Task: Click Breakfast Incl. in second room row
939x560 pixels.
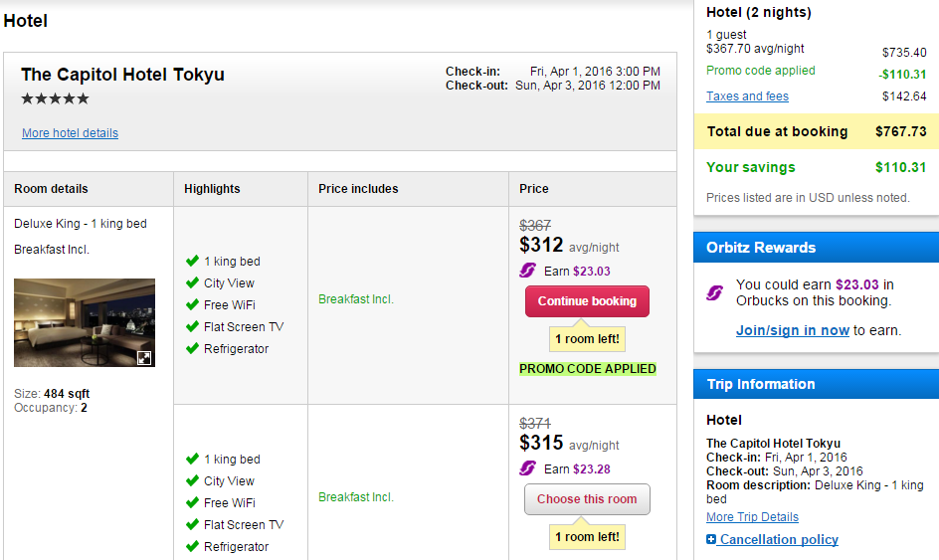Action: click(356, 497)
